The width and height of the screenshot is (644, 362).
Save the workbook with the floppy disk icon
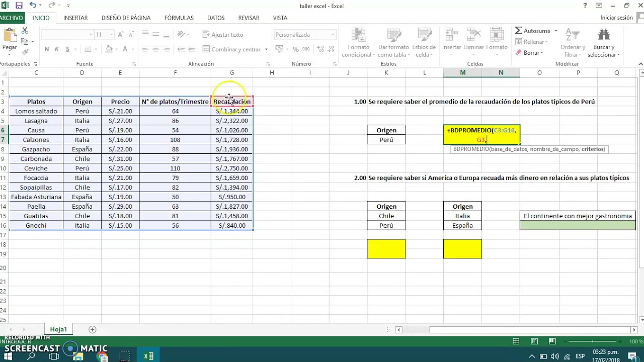tap(19, 6)
